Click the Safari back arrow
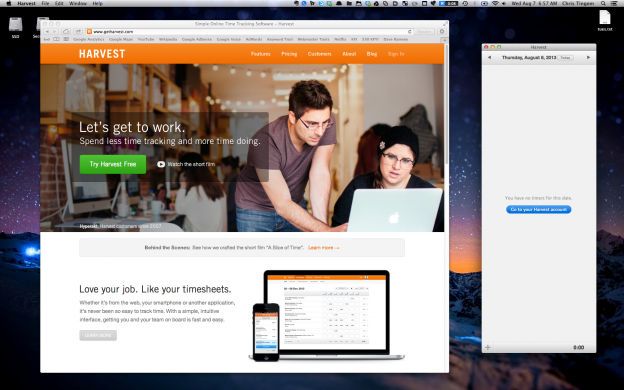Image resolution: width=624 pixels, height=390 pixels. [x=47, y=31]
